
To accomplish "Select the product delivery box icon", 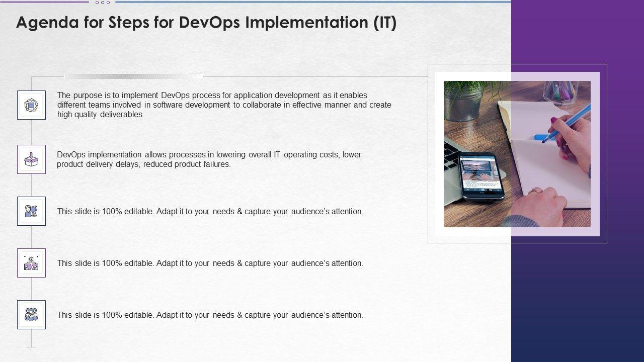I will (x=31, y=159).
